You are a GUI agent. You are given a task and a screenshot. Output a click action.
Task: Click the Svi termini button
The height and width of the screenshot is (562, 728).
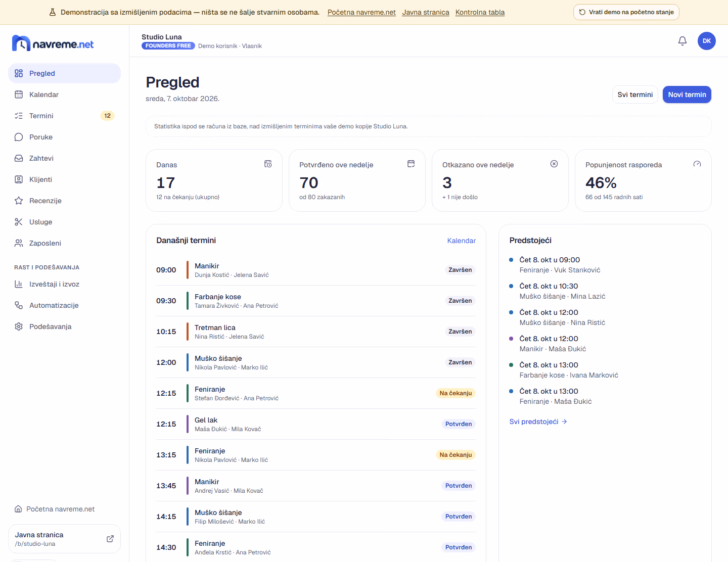635,95
